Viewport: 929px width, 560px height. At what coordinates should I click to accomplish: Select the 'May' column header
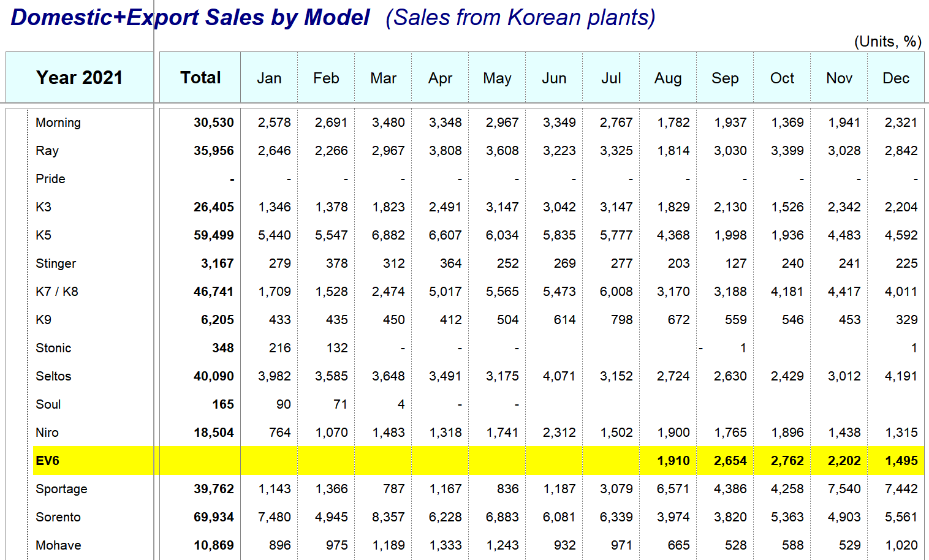[497, 78]
